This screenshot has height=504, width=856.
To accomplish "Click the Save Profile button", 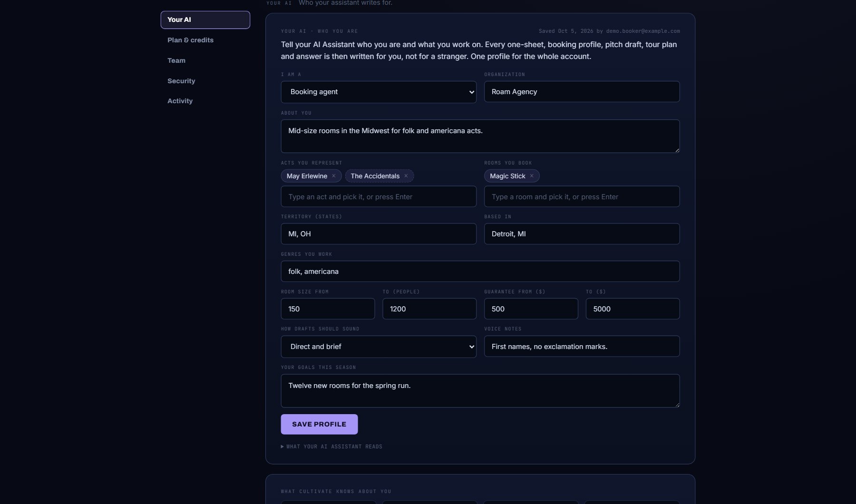I will [319, 424].
